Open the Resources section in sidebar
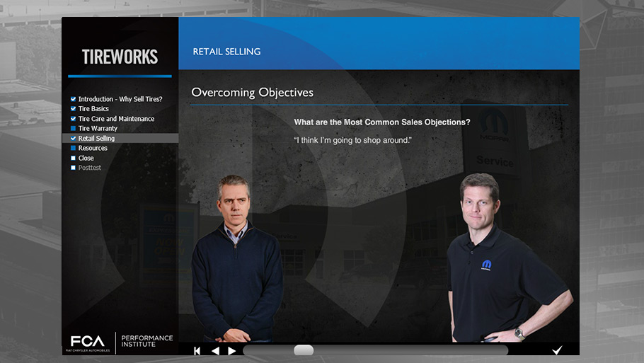The image size is (644, 363). (x=93, y=149)
